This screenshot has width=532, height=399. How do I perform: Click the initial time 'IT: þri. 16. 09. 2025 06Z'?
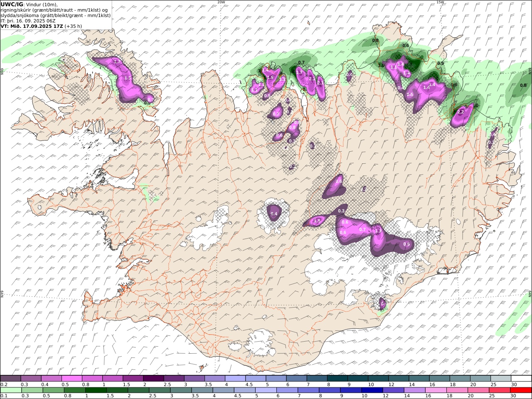coord(28,20)
